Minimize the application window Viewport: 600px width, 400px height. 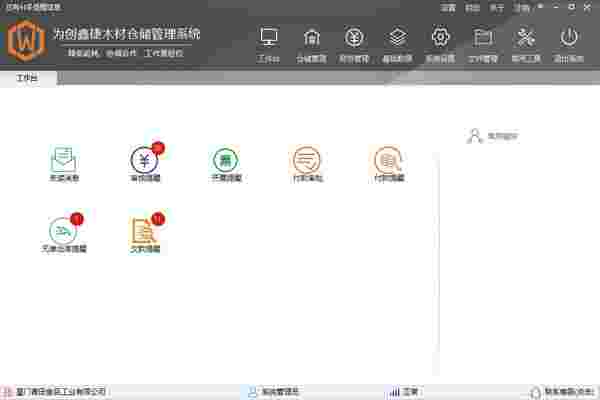(x=556, y=7)
